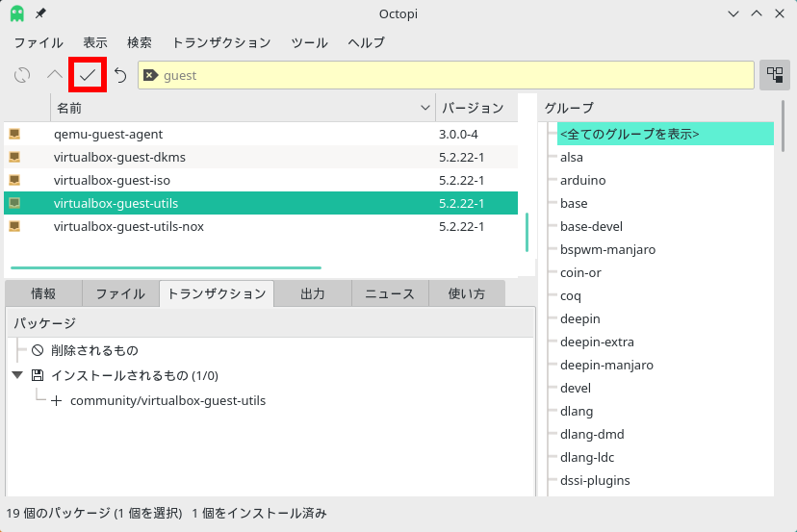Open the 検索 menu

tap(140, 42)
